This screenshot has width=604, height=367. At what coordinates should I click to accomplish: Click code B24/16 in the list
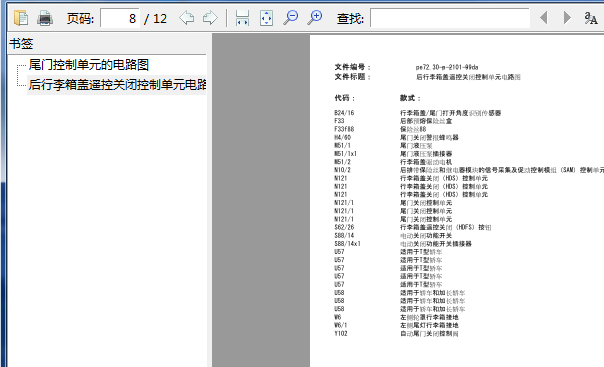click(x=344, y=113)
